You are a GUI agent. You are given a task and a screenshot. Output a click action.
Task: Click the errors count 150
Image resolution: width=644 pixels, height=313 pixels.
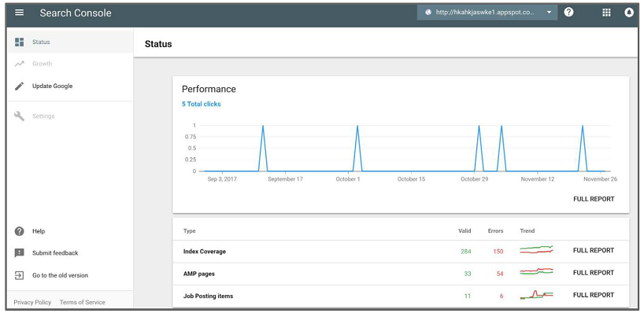point(498,252)
